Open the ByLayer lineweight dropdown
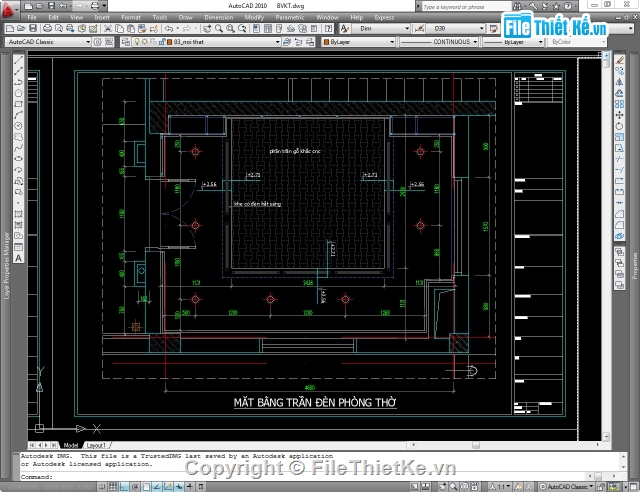640x492 pixels. coord(540,42)
